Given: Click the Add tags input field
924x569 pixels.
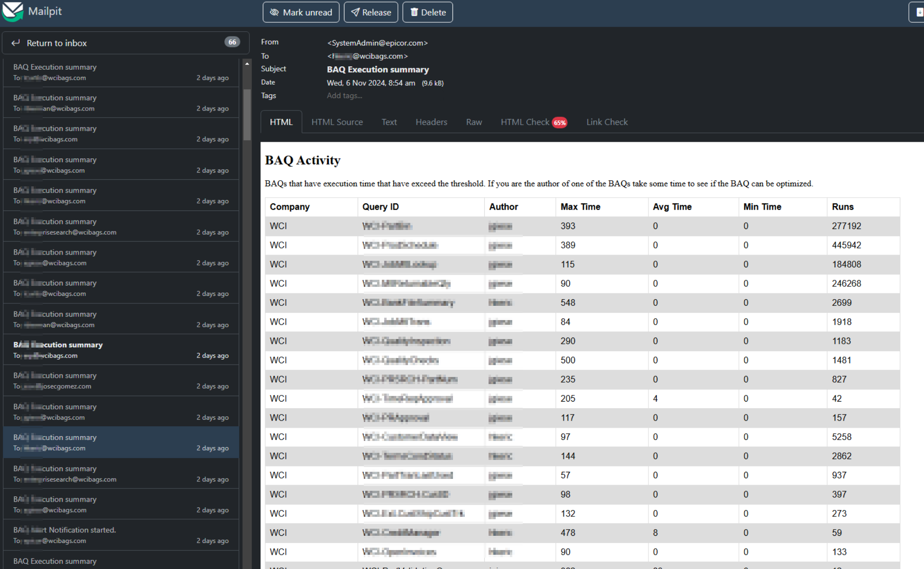Looking at the screenshot, I should click(x=344, y=95).
